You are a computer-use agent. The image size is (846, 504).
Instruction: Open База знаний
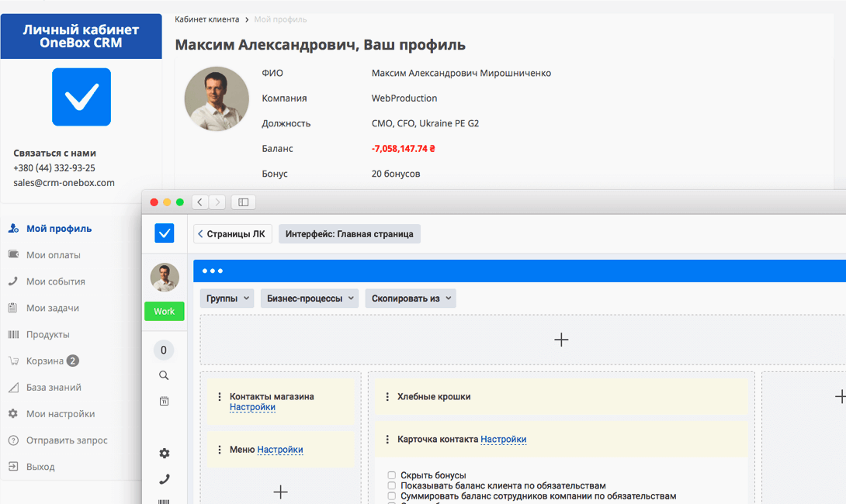[54, 387]
